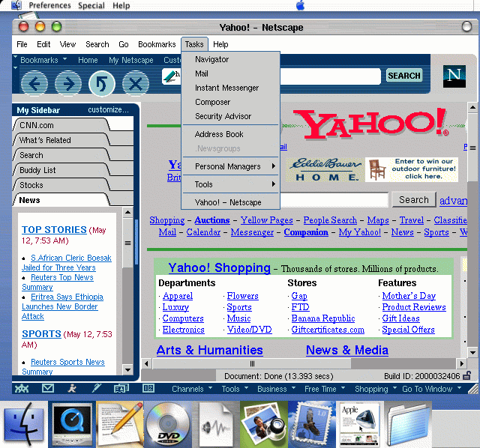
Task: Choose Mail in the Tasks menu
Action: pyautogui.click(x=230, y=73)
